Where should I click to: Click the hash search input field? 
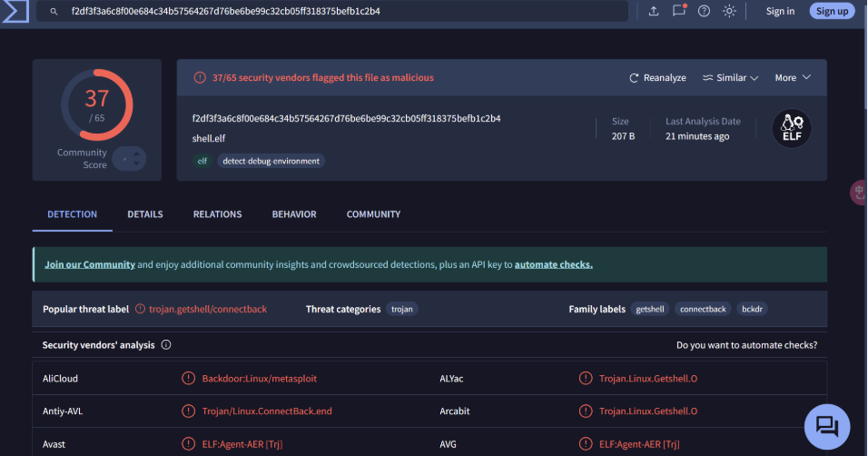point(332,11)
